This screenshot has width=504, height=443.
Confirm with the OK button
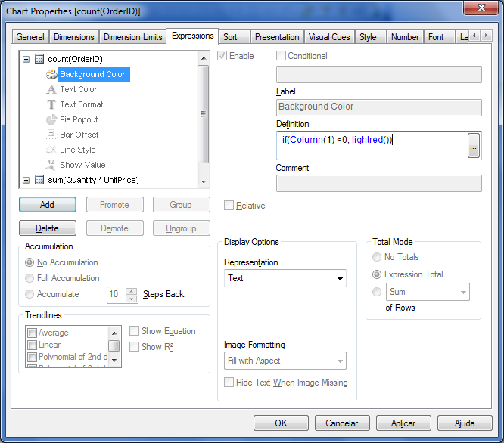click(x=281, y=423)
